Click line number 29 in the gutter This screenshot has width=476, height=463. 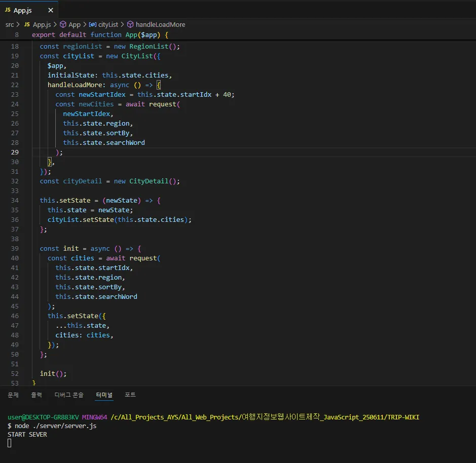[15, 152]
